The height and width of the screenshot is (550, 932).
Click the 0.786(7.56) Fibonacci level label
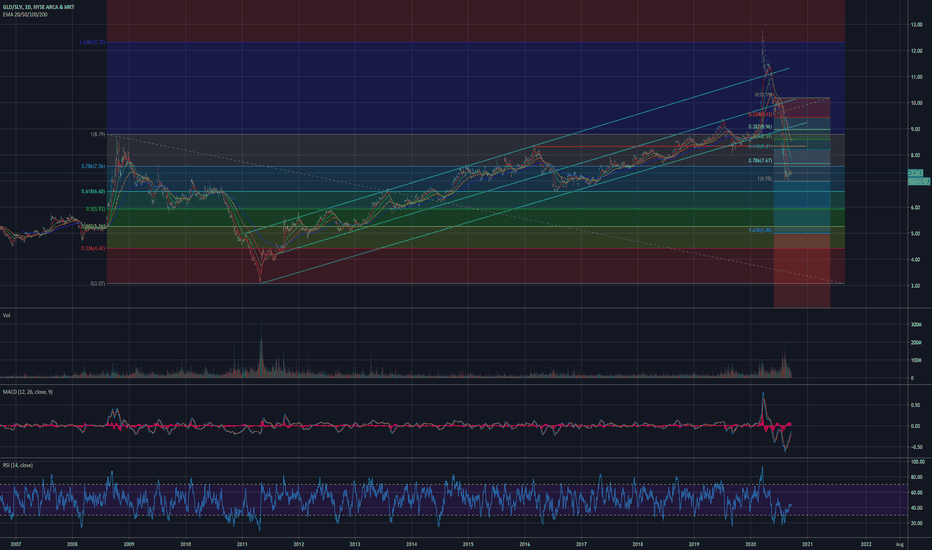[x=93, y=166]
